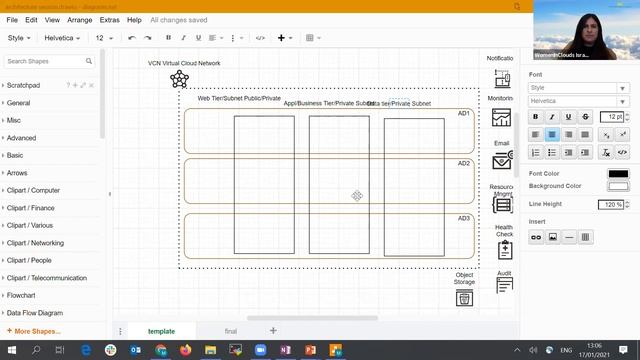Open the table toolbar dropdown
Screen dimensions: 640x360
pyautogui.click(x=313, y=38)
